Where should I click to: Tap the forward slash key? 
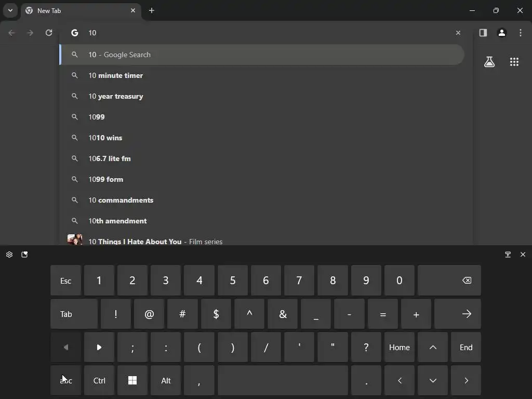[266, 347]
